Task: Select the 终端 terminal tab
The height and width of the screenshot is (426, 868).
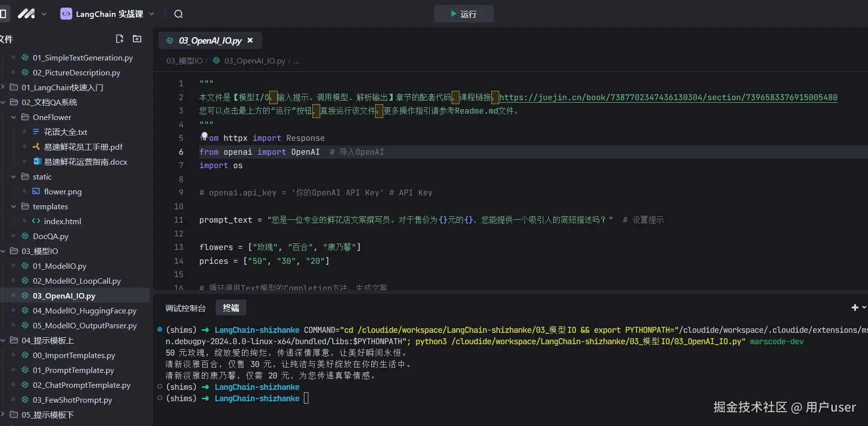Action: click(231, 308)
